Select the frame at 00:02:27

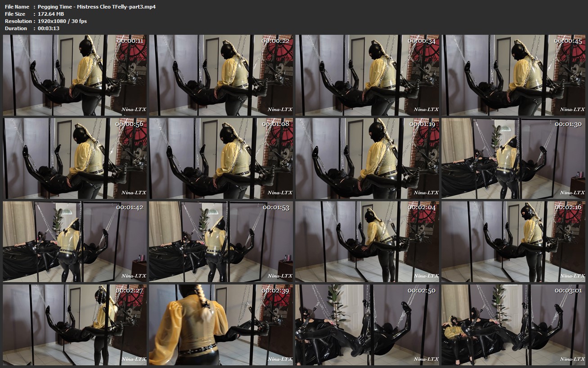pyautogui.click(x=75, y=325)
